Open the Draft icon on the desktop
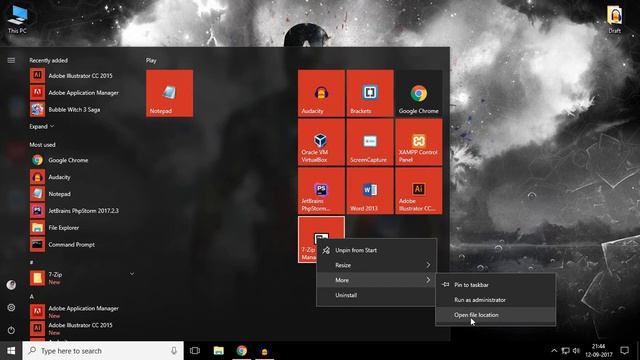640x360 pixels. tap(614, 20)
